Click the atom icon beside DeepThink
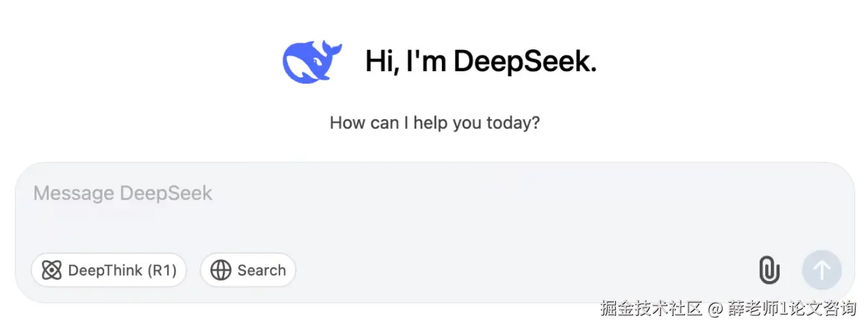This screenshot has height=329, width=868. point(51,270)
